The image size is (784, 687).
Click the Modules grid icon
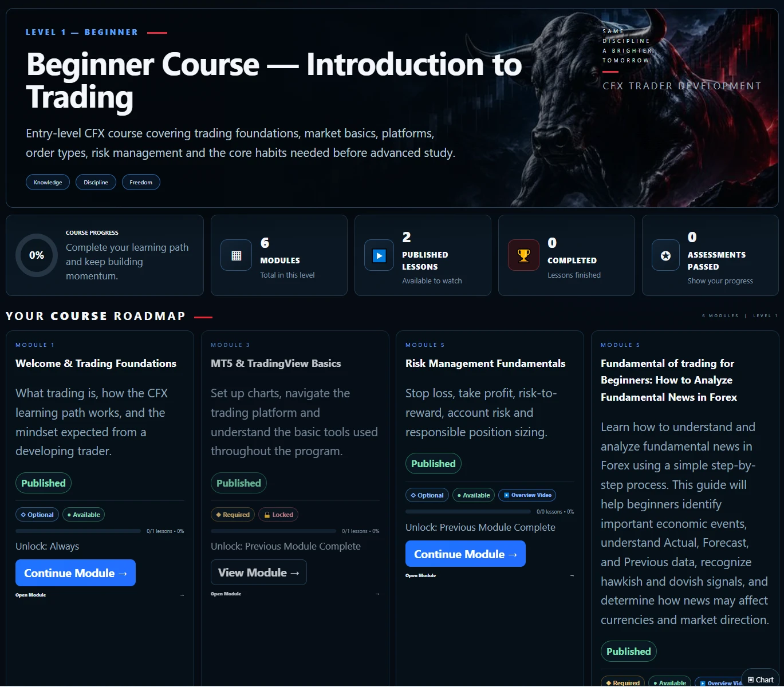236,255
